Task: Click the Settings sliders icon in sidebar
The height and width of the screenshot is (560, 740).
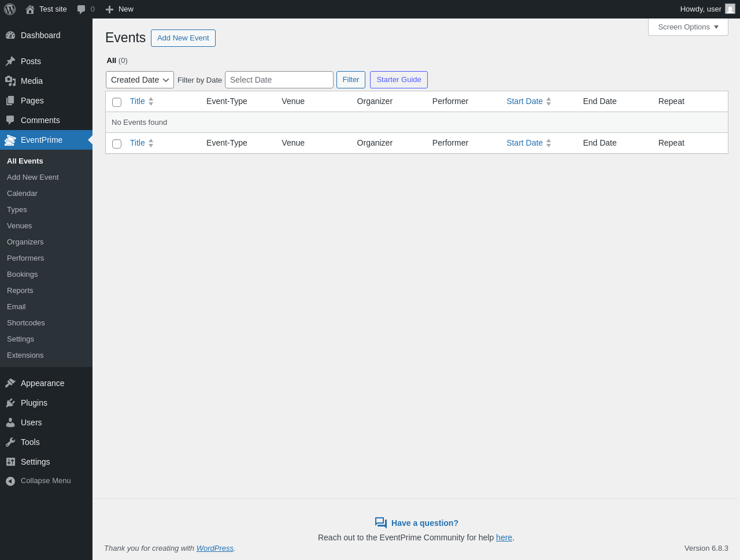Action: click(x=10, y=462)
